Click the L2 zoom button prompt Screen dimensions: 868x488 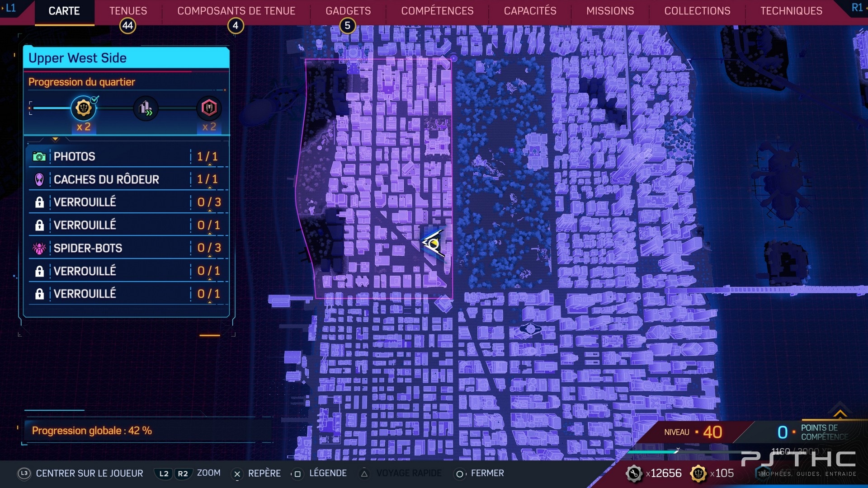[164, 474]
